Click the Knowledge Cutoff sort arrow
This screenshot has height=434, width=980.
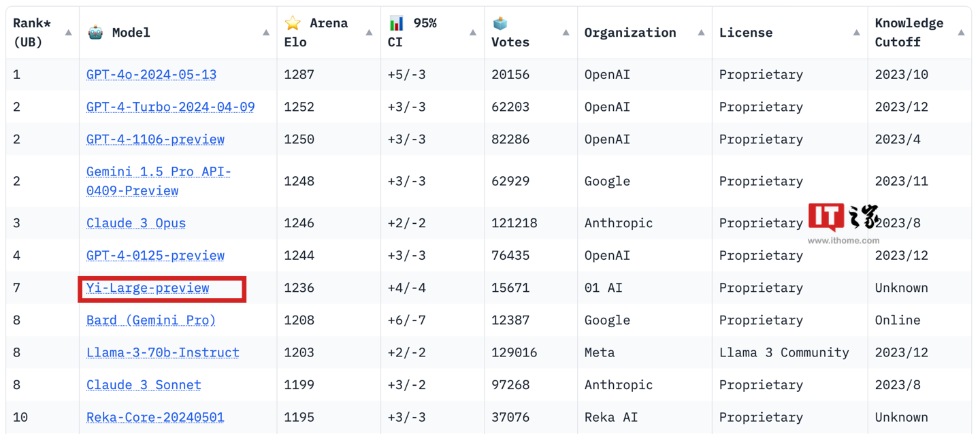pos(961,33)
